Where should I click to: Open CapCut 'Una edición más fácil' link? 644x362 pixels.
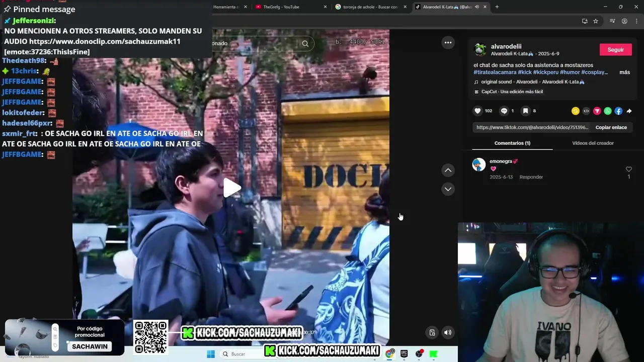509,92
